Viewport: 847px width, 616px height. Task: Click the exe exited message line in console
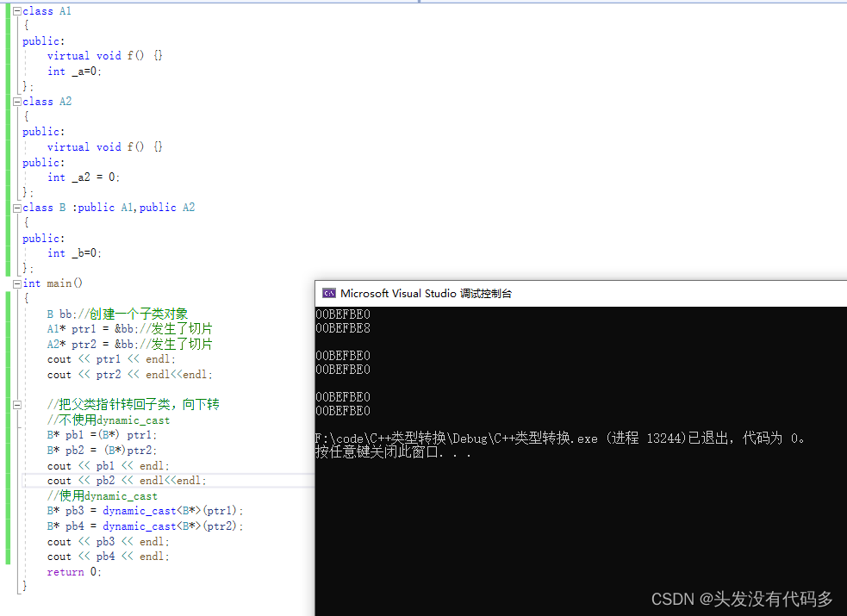click(559, 438)
